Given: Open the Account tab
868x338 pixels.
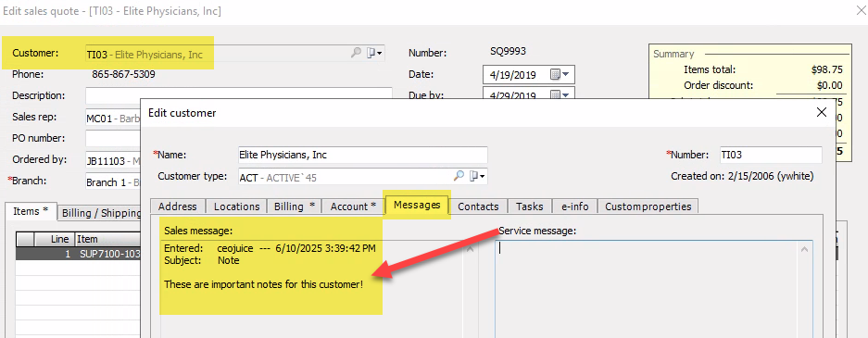Looking at the screenshot, I should click(353, 207).
